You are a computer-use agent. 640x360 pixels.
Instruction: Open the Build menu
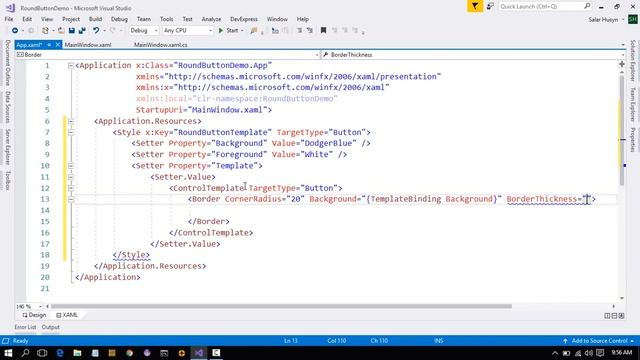click(96, 19)
